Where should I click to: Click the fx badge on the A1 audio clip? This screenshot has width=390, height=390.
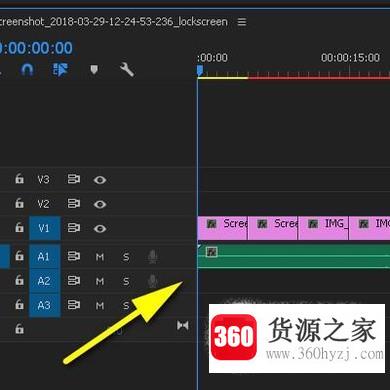[x=211, y=252]
